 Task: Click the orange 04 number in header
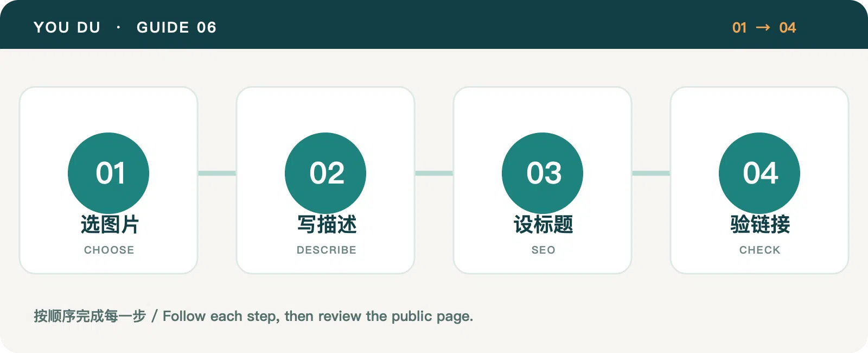[x=787, y=28]
